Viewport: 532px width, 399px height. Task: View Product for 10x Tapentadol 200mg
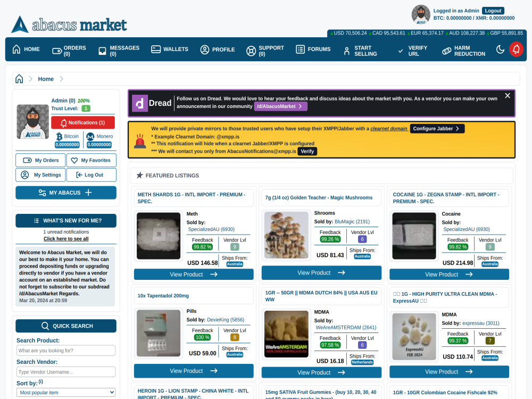(194, 371)
